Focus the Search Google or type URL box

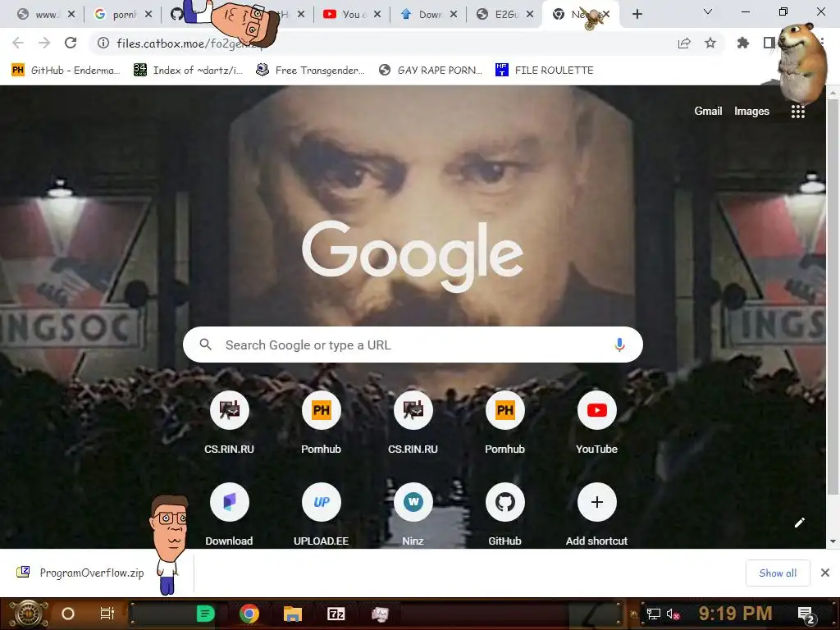[413, 345]
